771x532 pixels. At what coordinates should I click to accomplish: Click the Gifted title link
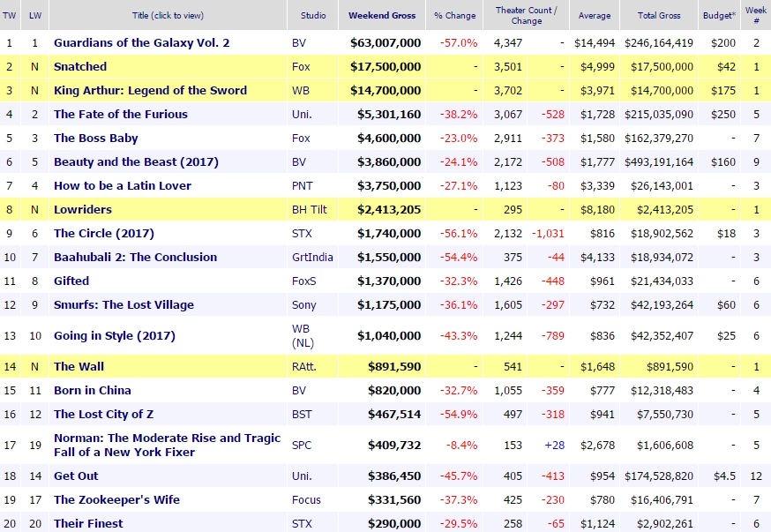pyautogui.click(x=71, y=281)
